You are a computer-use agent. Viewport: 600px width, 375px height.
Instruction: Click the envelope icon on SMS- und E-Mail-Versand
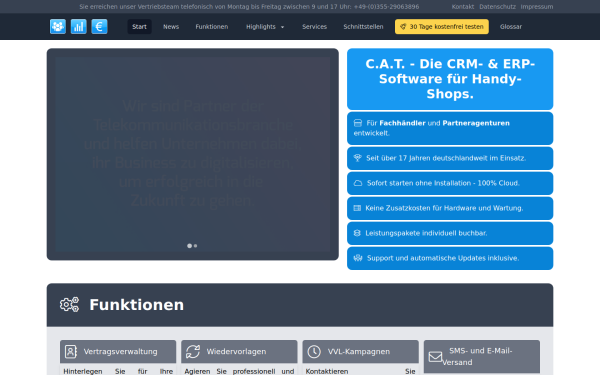pos(435,357)
